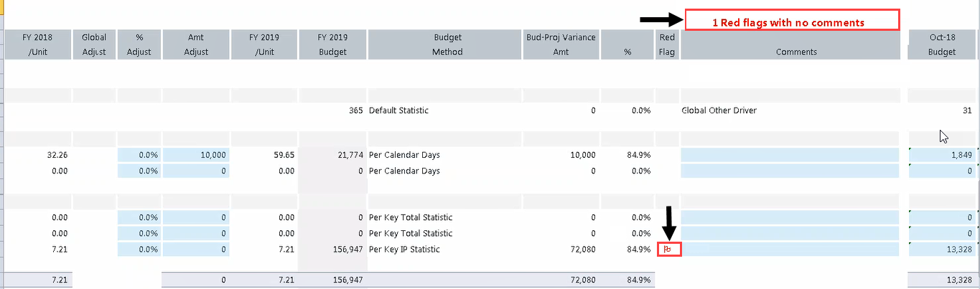Select the Comments cell in the 21,774 budget row
980x289 pixels.
tap(789, 155)
